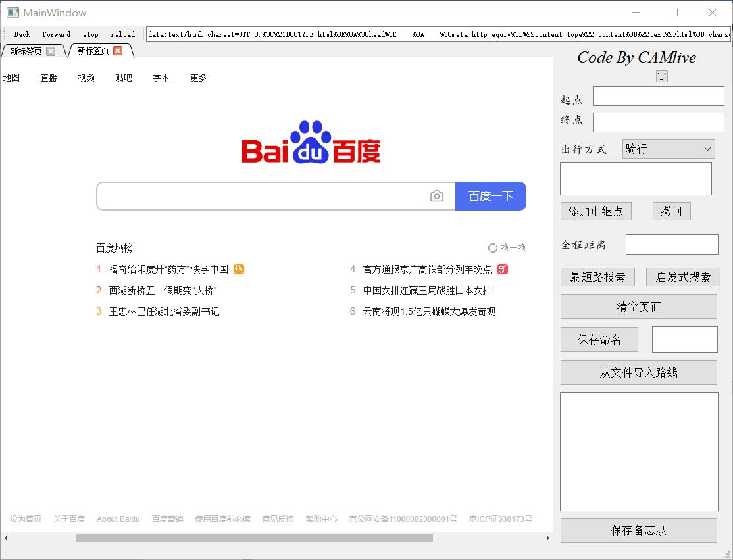Open the 贴吧 link
Image resolution: width=733 pixels, height=560 pixels.
click(x=124, y=78)
